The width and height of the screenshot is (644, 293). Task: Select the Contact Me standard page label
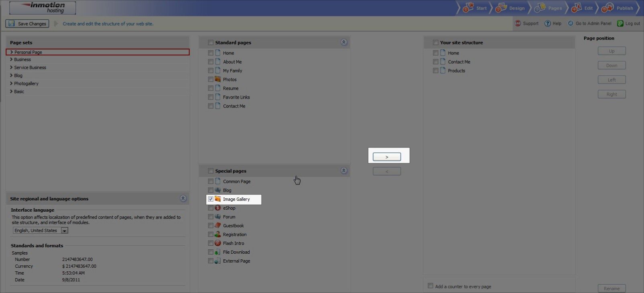tap(234, 106)
